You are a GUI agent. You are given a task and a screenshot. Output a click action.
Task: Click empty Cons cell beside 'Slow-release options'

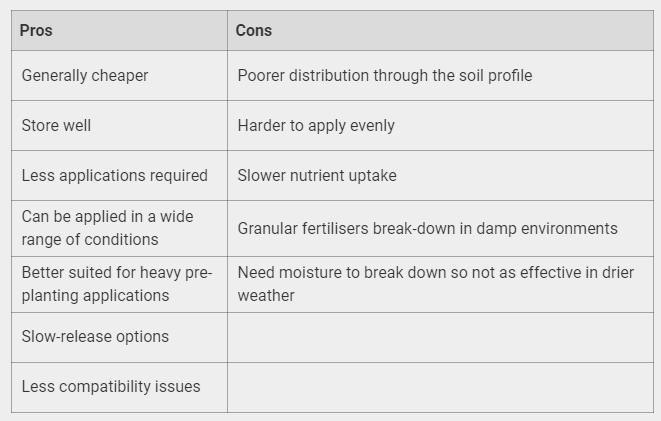coord(440,337)
